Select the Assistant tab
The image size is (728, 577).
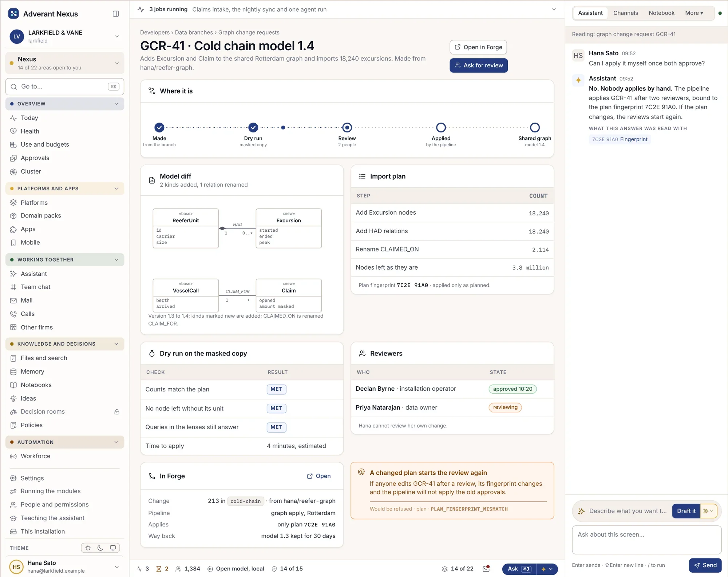point(590,13)
